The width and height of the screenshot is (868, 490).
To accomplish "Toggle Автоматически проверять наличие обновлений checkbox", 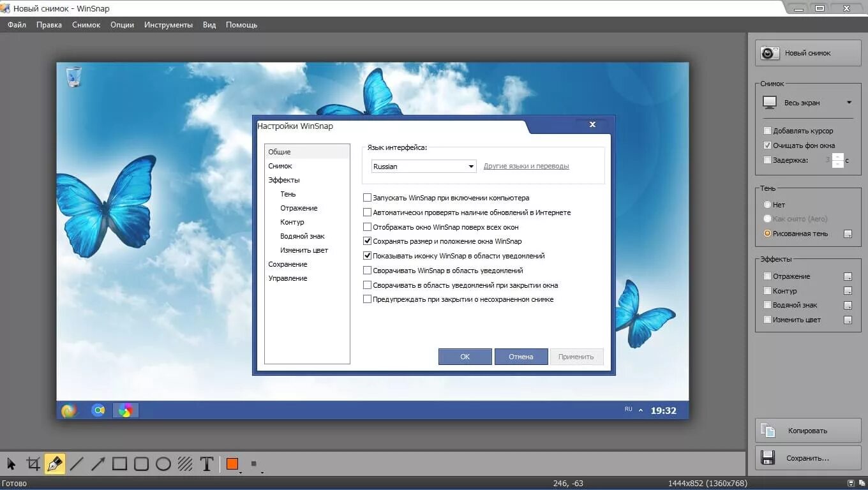I will click(x=367, y=212).
